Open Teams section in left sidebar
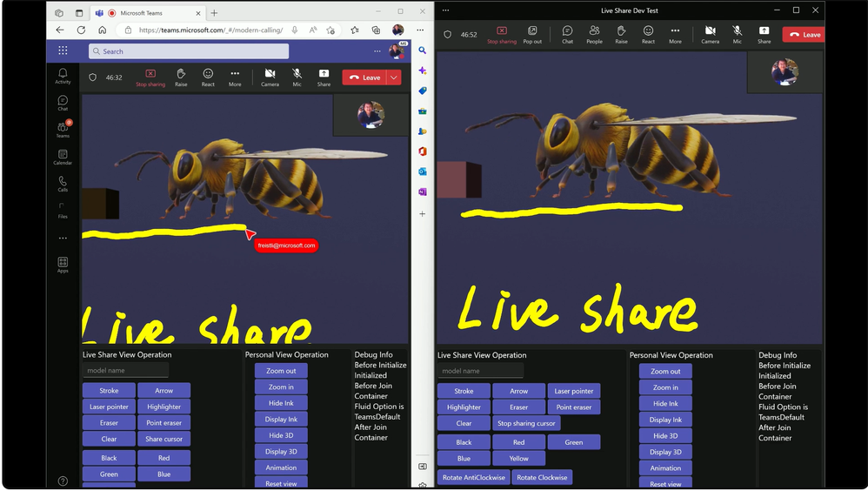This screenshot has height=491, width=868. [x=63, y=130]
